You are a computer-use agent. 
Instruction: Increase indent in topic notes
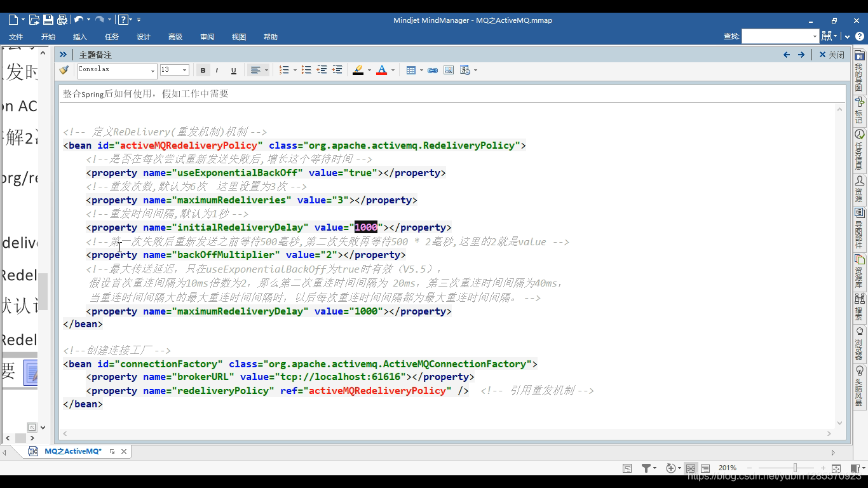click(x=337, y=70)
